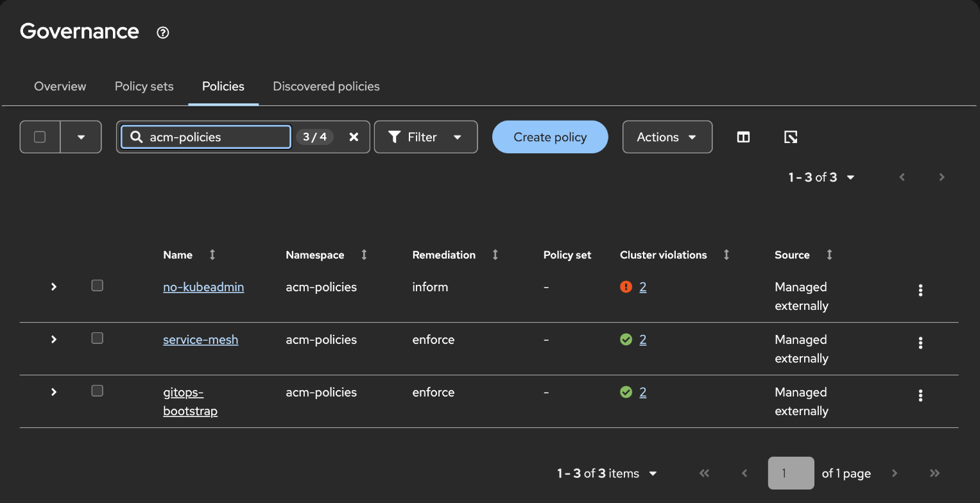Select the no-kubeadmin policy checkbox
980x503 pixels.
pyautogui.click(x=97, y=286)
